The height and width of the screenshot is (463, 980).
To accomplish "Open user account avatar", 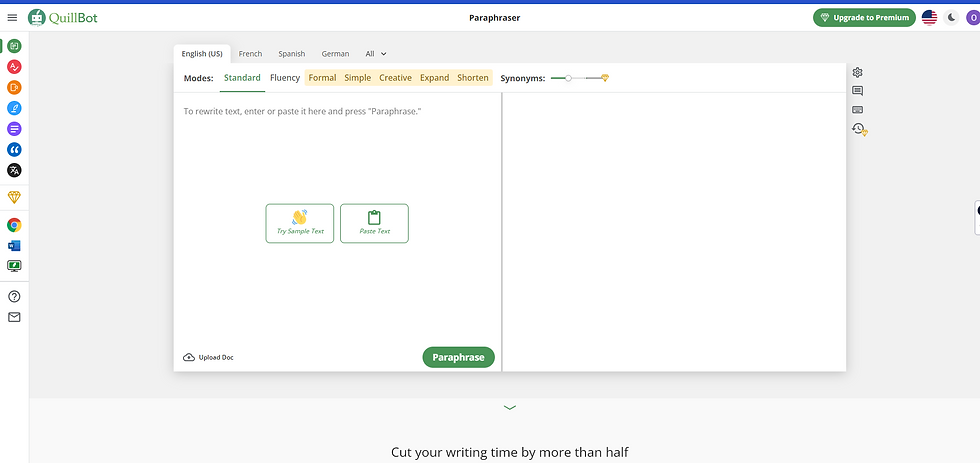I will [973, 17].
